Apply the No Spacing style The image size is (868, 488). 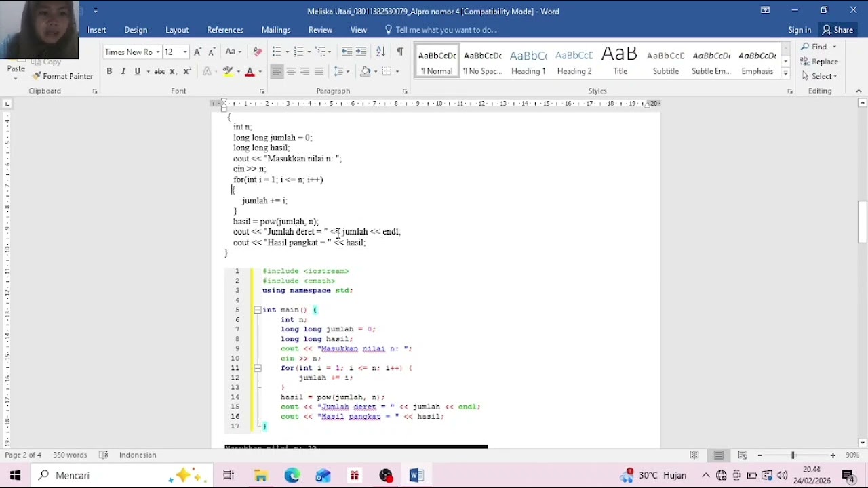(483, 61)
